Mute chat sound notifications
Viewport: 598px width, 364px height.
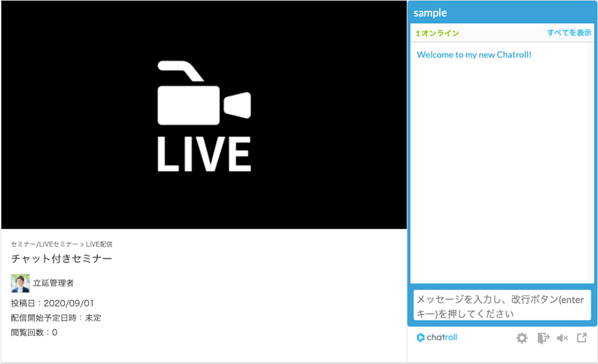pos(562,338)
